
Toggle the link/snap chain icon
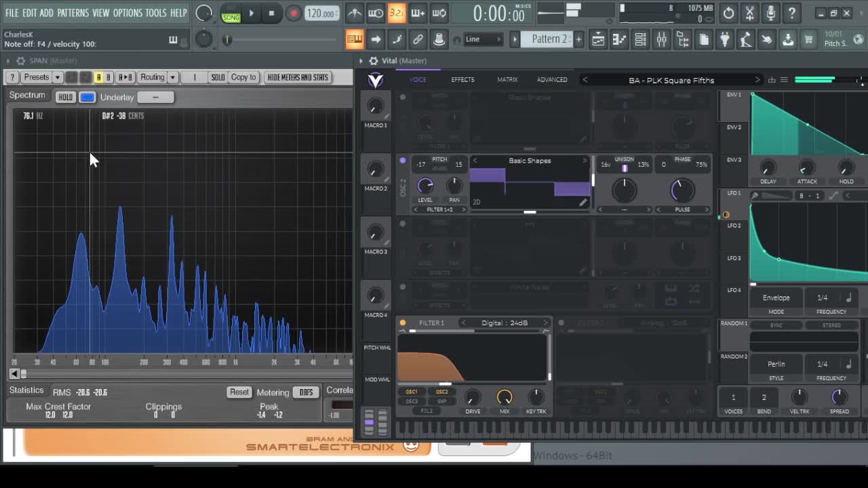[x=418, y=39]
